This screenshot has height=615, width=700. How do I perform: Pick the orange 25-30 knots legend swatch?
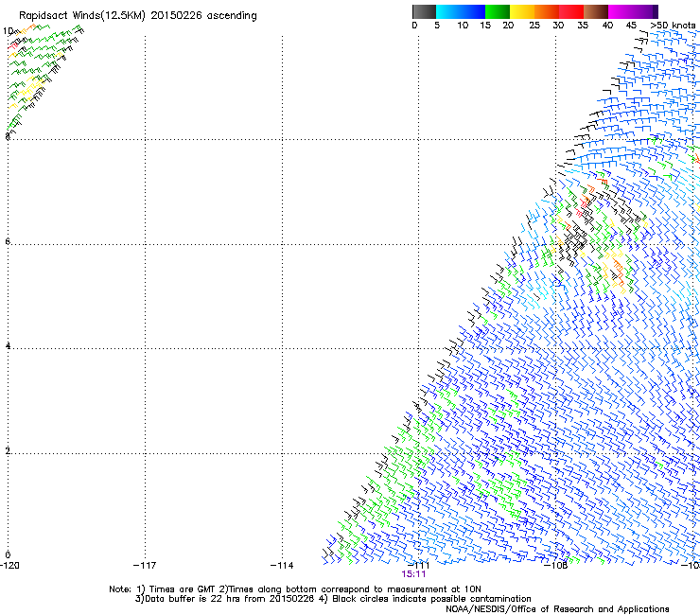[x=547, y=11]
